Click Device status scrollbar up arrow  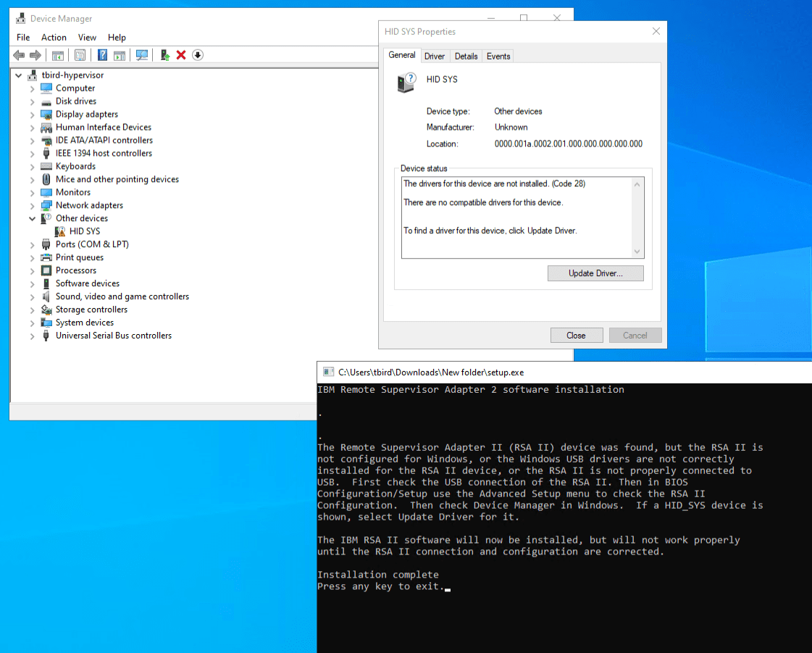(x=637, y=184)
